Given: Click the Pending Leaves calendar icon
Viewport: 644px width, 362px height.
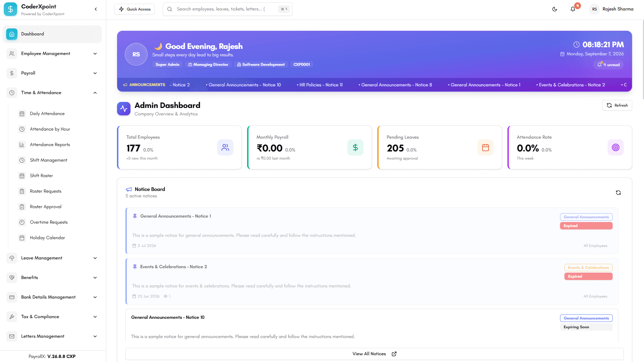Looking at the screenshot, I should point(486,147).
